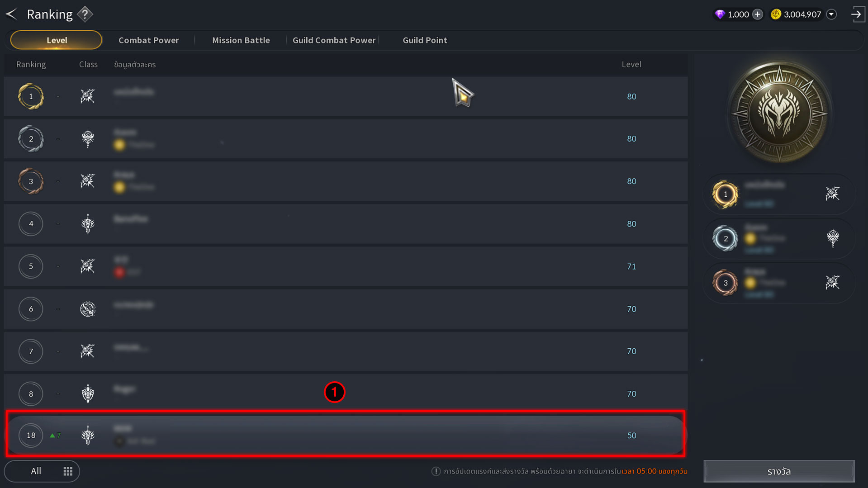Image resolution: width=868 pixels, height=488 pixels.
Task: Open the Mission Battle tab
Action: point(241,40)
